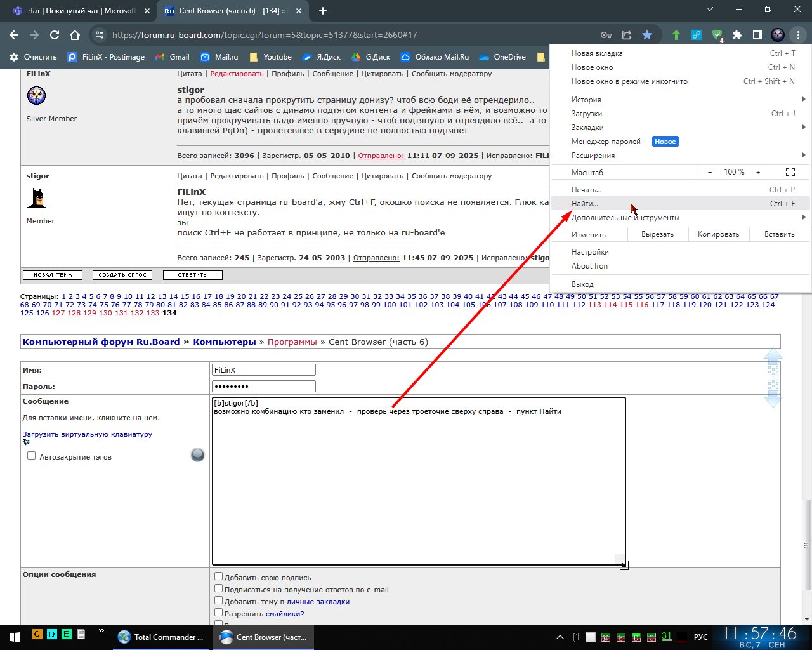Choose Печать... from the menu
This screenshot has width=812, height=650.
pyautogui.click(x=681, y=190)
